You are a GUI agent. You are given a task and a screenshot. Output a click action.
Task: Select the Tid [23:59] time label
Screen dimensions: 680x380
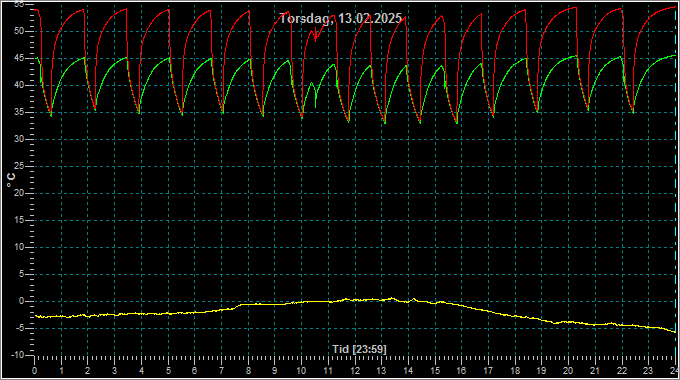359,349
